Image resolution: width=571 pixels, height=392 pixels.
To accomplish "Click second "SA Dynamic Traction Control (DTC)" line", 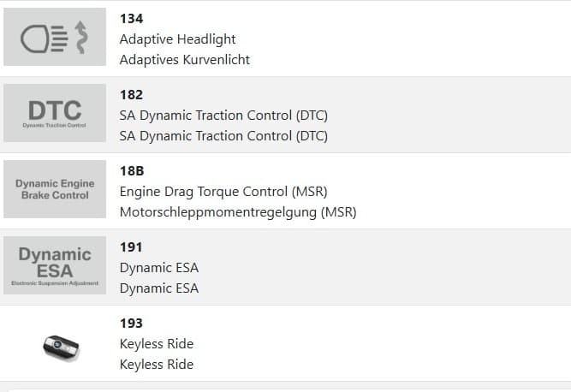I will (223, 135).
